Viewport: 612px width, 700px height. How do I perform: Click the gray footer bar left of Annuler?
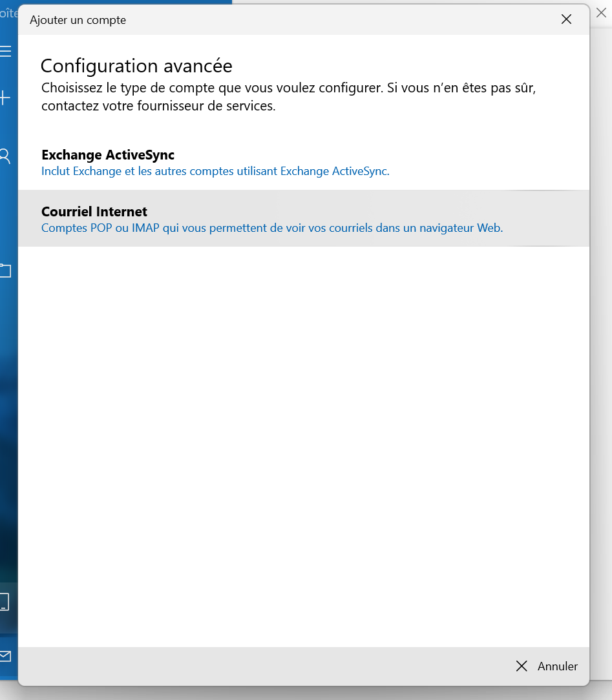pos(259,666)
